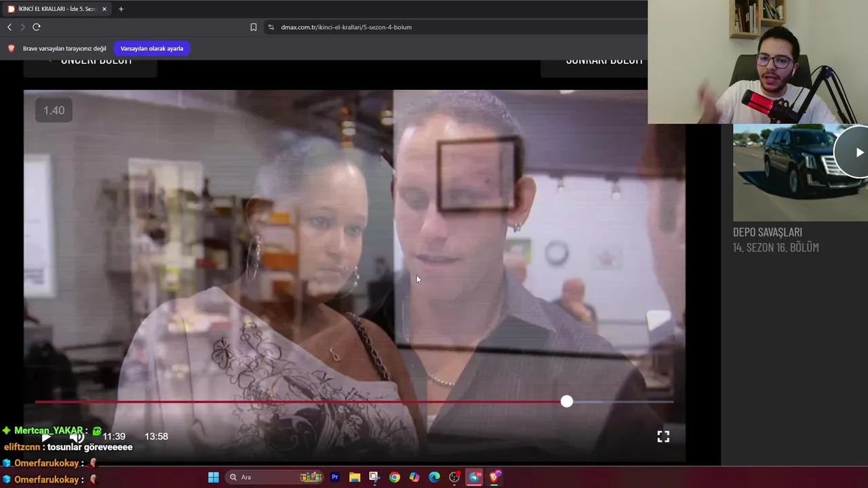Launch Snipping Tool from the taskbar

pos(374,477)
